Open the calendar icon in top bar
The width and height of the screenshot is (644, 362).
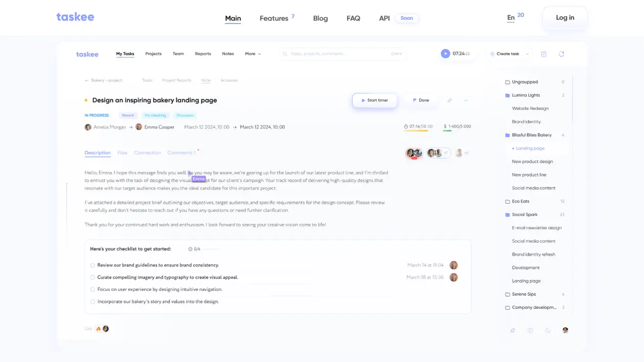point(544,54)
